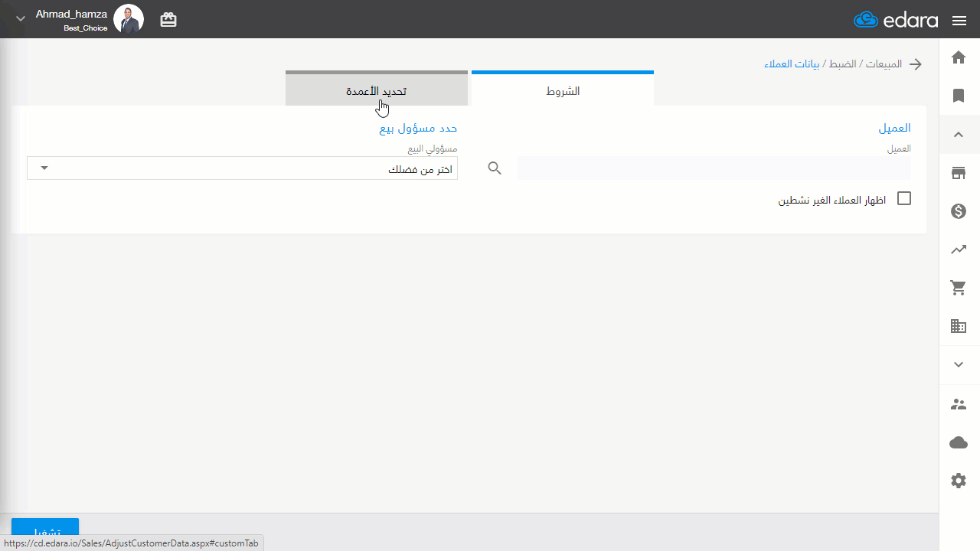Viewport: 980px width, 551px height.
Task: Open the store icon in sidebar
Action: click(x=959, y=173)
